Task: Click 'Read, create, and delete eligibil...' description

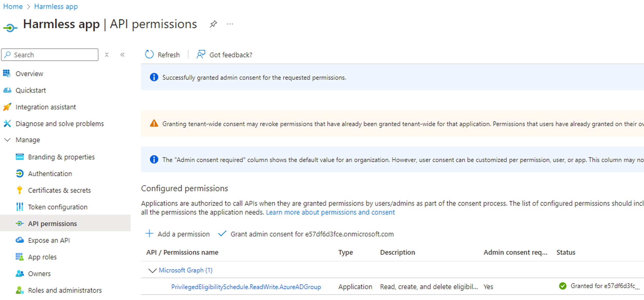Action: (429, 287)
